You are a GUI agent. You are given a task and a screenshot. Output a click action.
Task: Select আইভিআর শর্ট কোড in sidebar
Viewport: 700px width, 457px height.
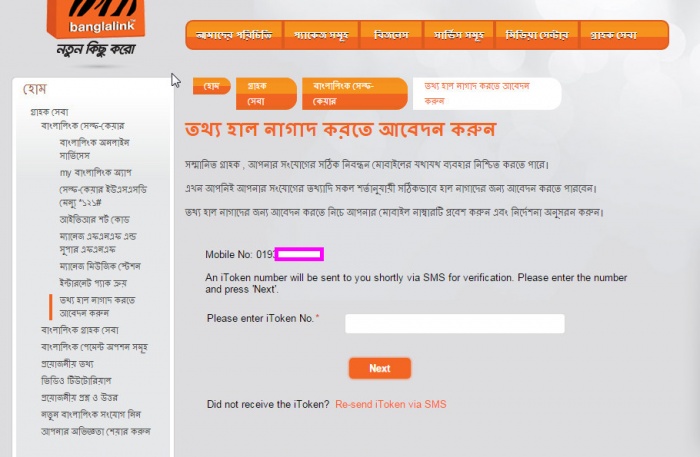95,219
